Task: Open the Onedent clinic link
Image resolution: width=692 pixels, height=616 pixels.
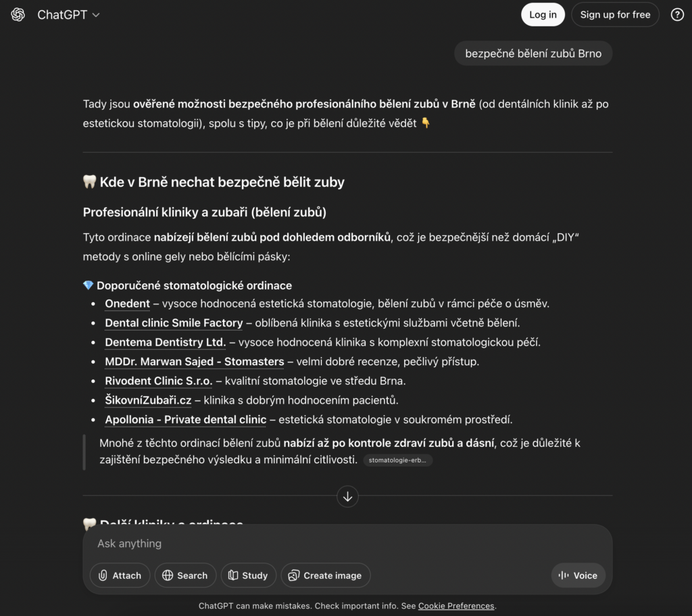Action: [x=127, y=304]
